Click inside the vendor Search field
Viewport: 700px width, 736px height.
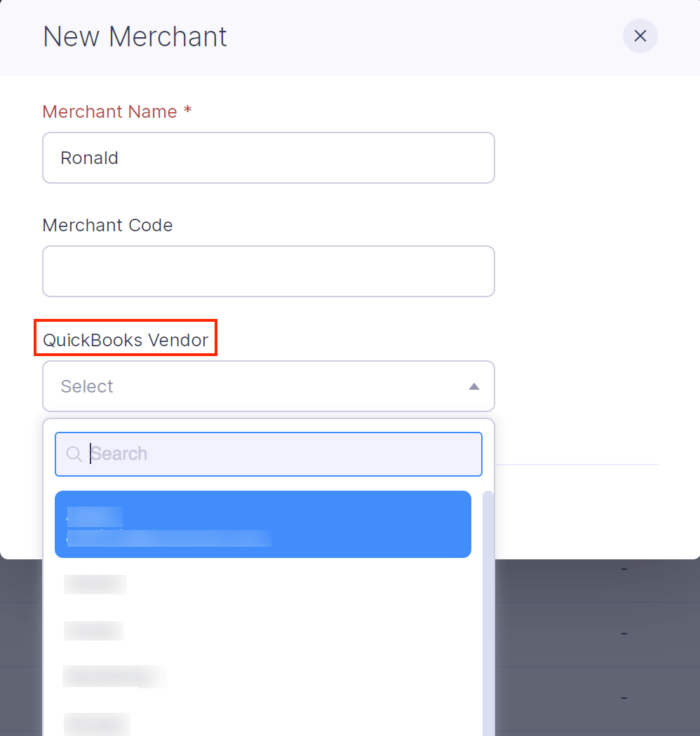point(269,454)
